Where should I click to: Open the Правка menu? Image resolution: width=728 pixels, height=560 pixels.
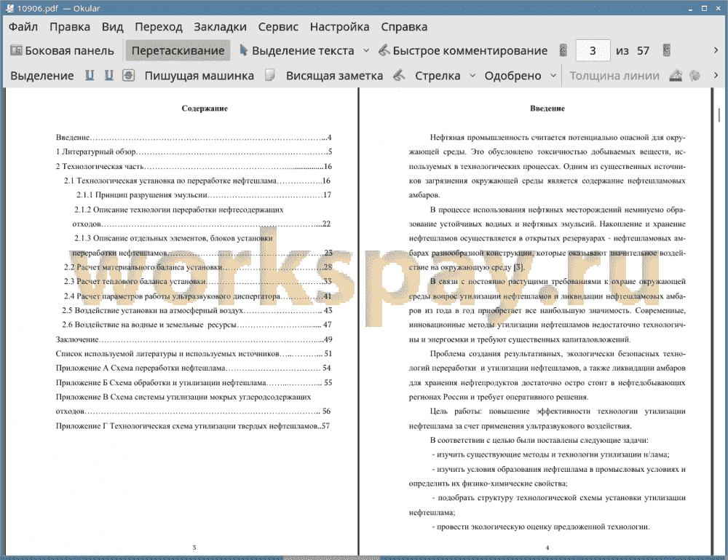[x=70, y=27]
